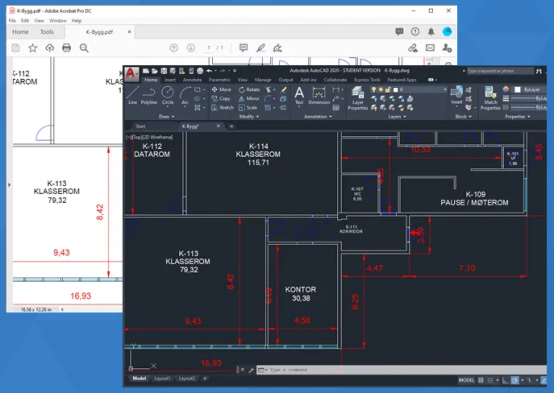Image resolution: width=554 pixels, height=394 pixels.
Task: Select the Line tool in AutoCAD
Action: (x=132, y=95)
